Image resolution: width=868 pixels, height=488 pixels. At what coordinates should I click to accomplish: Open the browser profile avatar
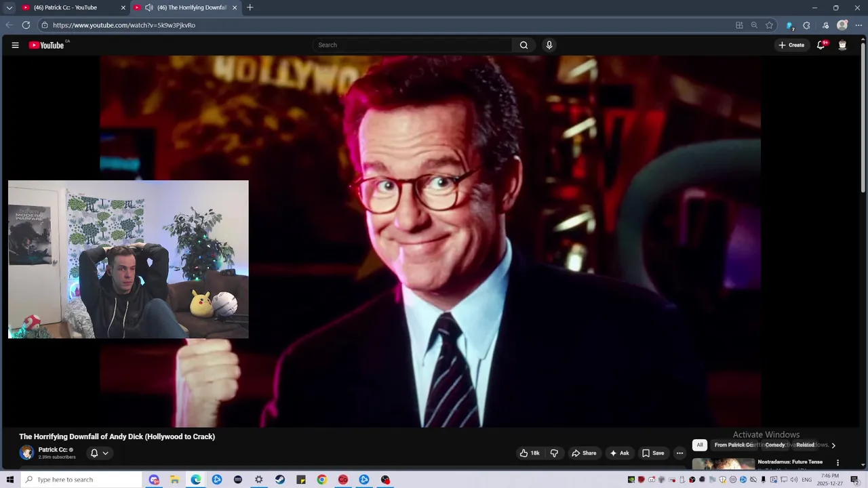point(842,25)
